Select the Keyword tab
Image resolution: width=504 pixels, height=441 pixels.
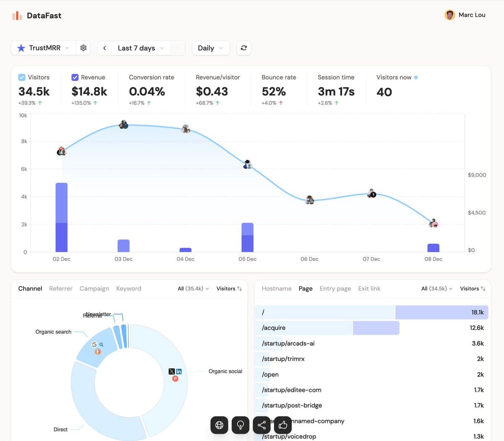point(129,289)
